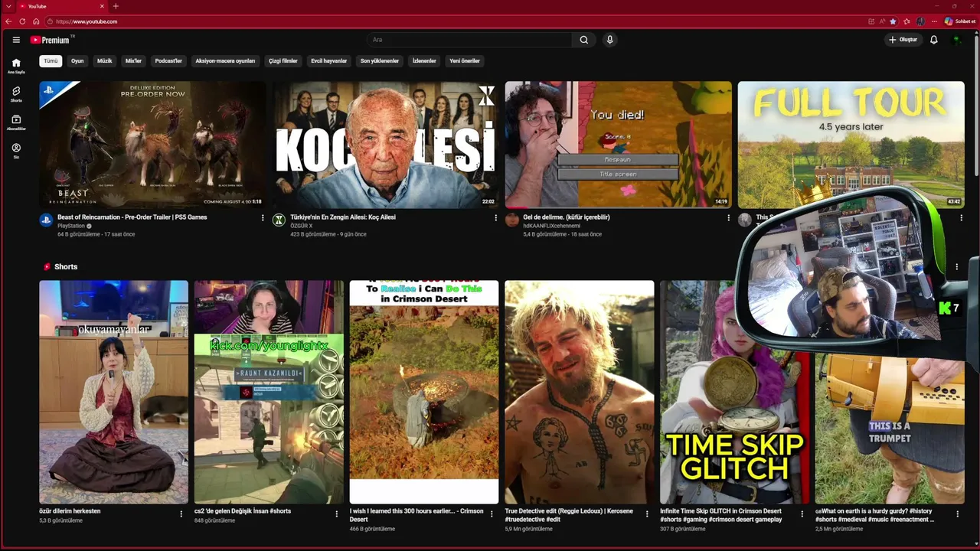This screenshot has width=980, height=551.
Task: Click the ÖZGÜR X channel avatar
Action: (279, 220)
